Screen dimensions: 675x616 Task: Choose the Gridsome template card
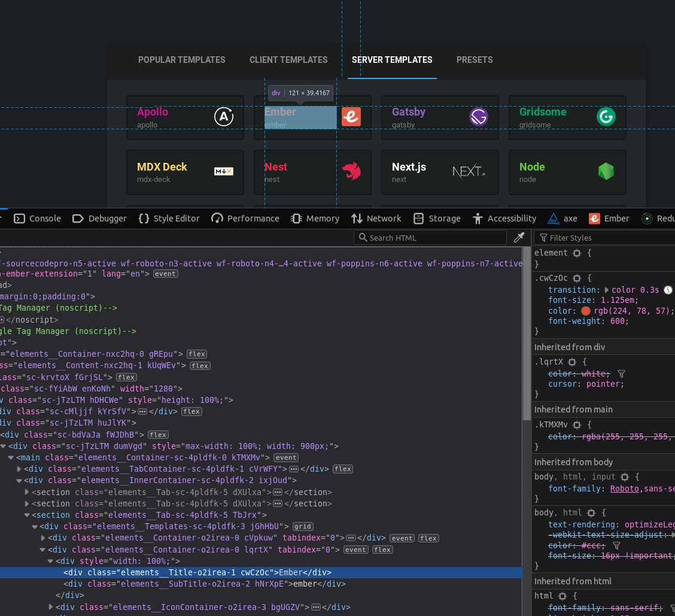(567, 117)
